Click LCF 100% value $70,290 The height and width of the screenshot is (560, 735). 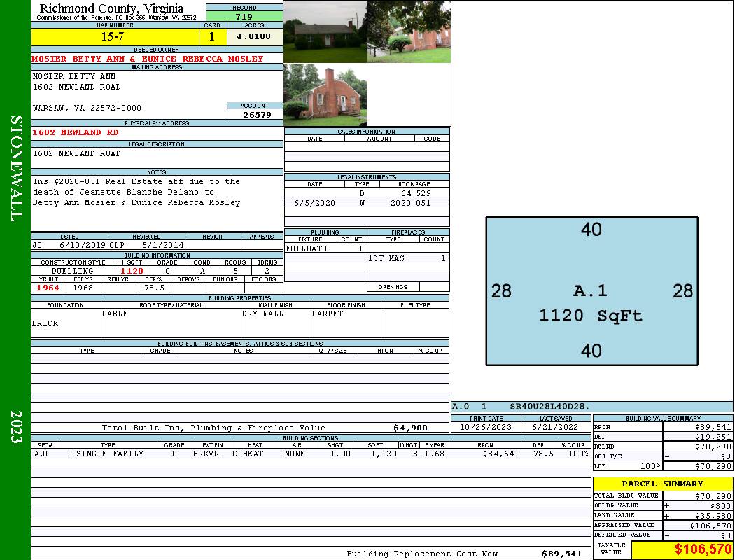(713, 466)
